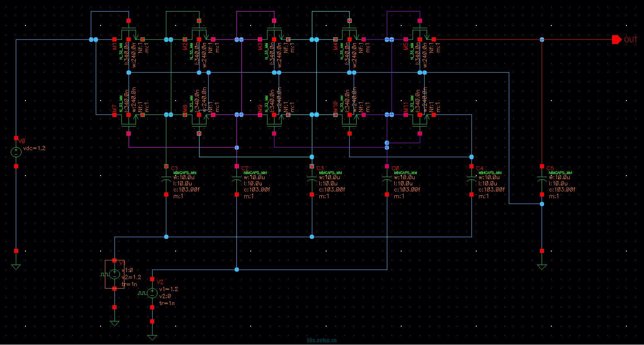Click the 'v2=1.2' label of V1
The width and height of the screenshot is (644, 345).
[131, 277]
